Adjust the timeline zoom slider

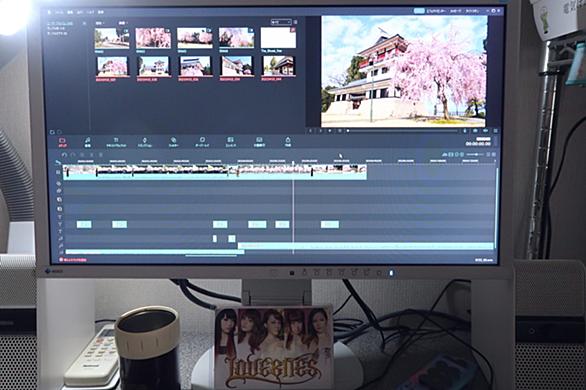pos(474,154)
